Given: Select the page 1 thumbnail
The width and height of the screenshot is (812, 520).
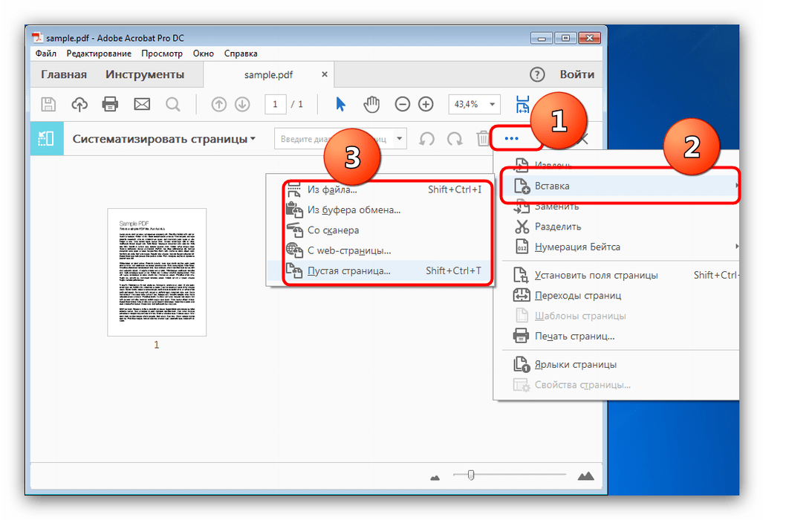Looking at the screenshot, I should (157, 272).
